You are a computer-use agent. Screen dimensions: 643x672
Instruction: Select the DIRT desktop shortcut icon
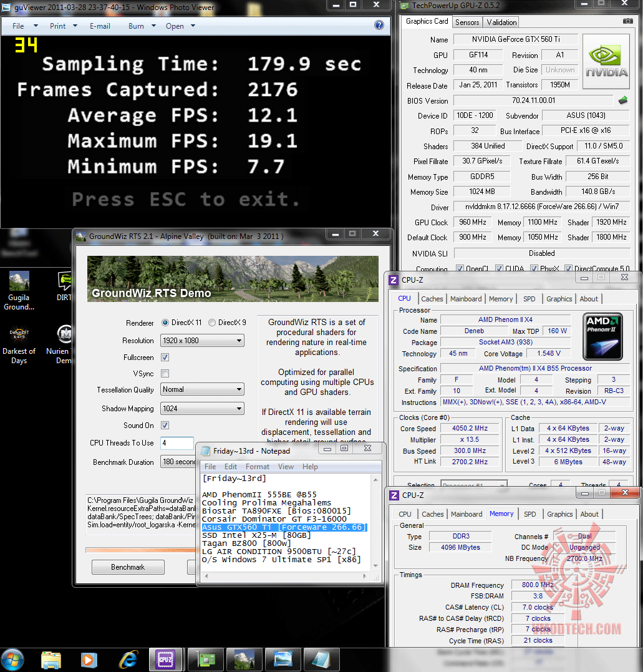point(64,286)
